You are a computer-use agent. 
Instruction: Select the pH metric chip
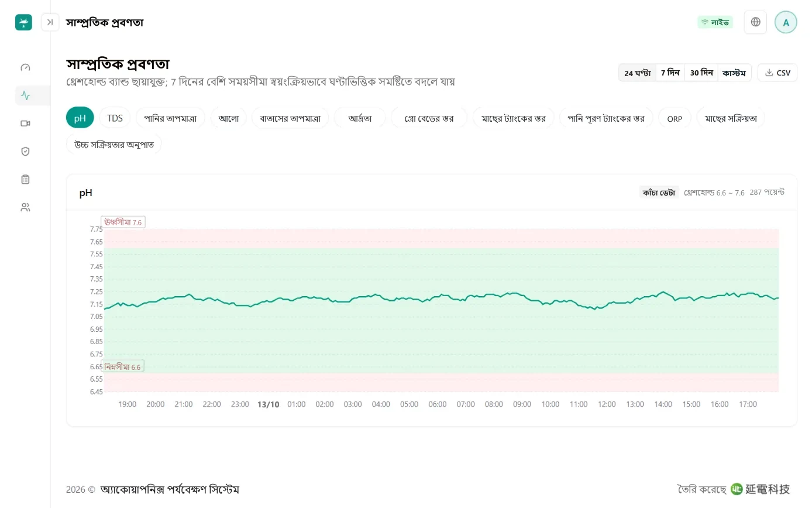(80, 118)
